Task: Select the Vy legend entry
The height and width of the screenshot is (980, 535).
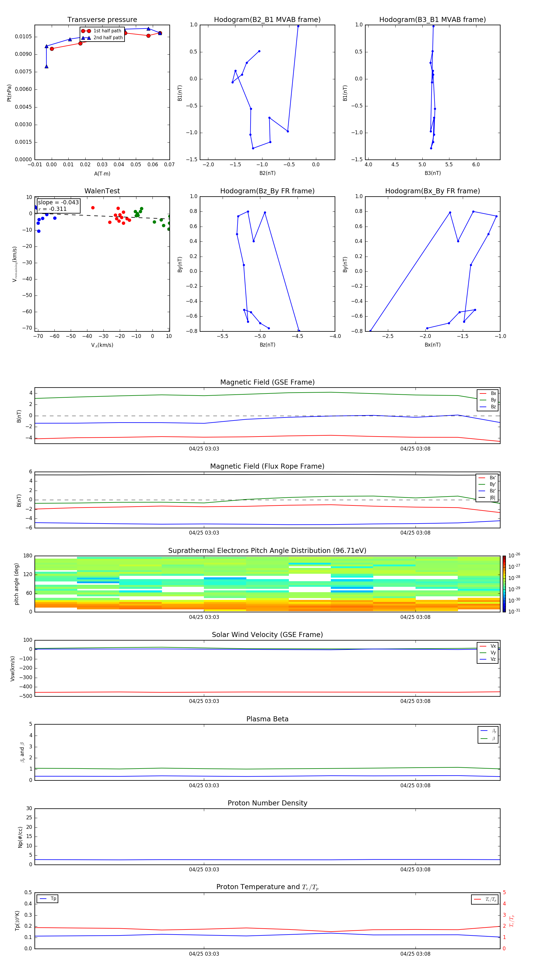Action: pyautogui.click(x=488, y=652)
